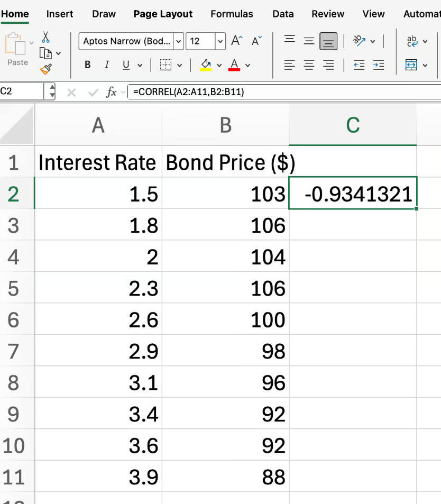
Task: Toggle bold formatting
Action: click(x=87, y=65)
